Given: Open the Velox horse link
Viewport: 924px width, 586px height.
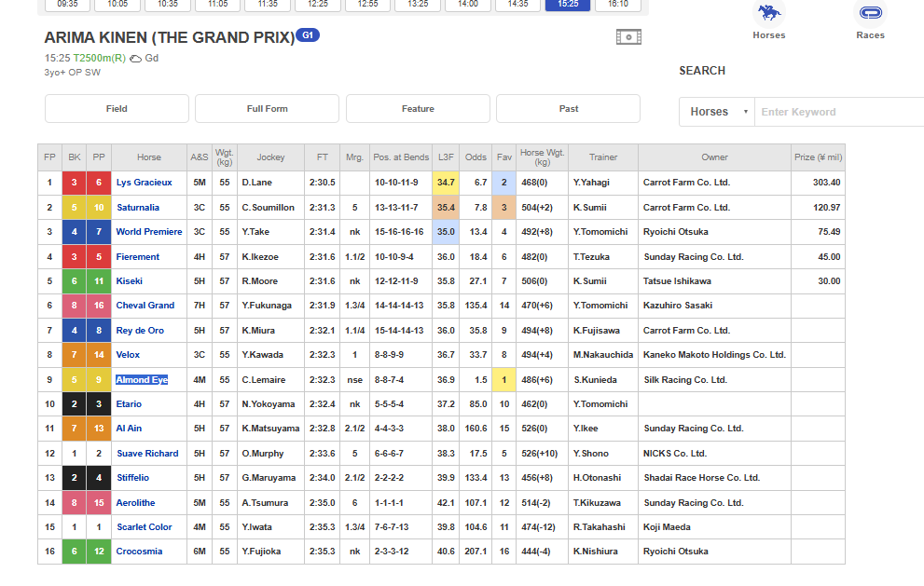Looking at the screenshot, I should [128, 355].
